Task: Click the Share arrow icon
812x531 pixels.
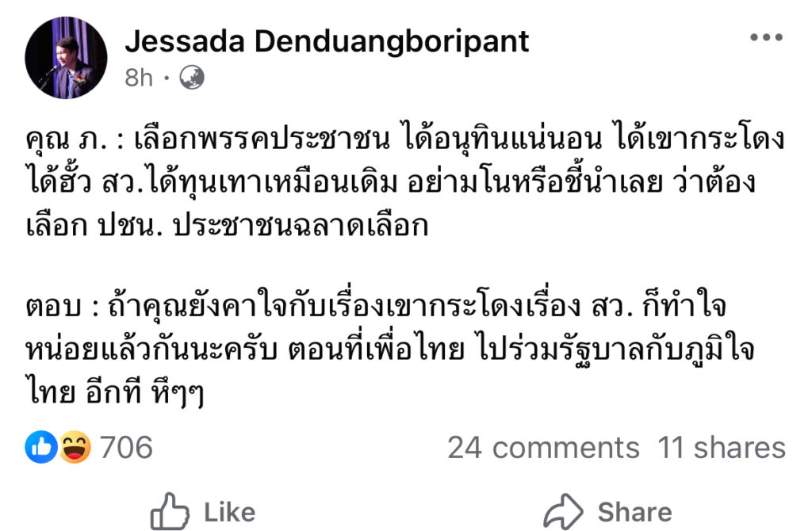Action: coord(563,511)
